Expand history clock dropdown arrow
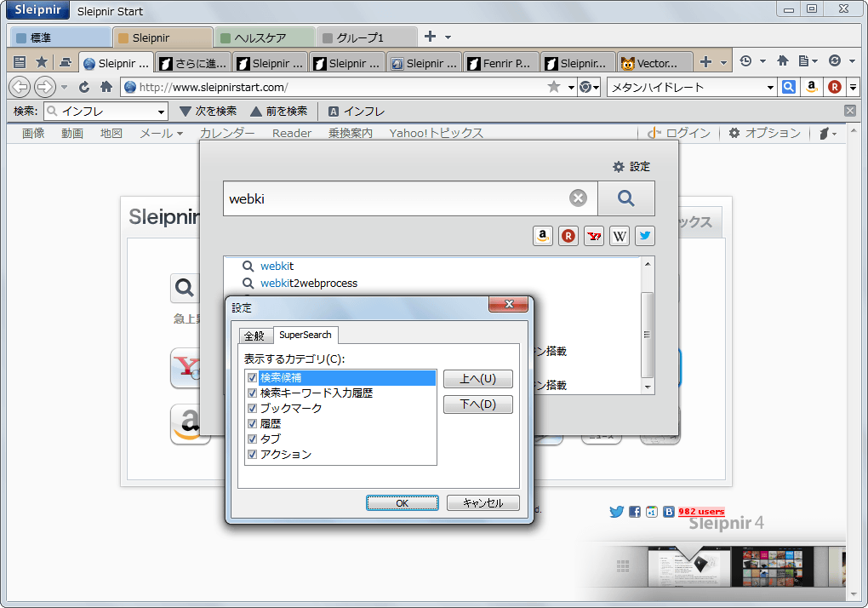The height and width of the screenshot is (608, 868). point(762,61)
